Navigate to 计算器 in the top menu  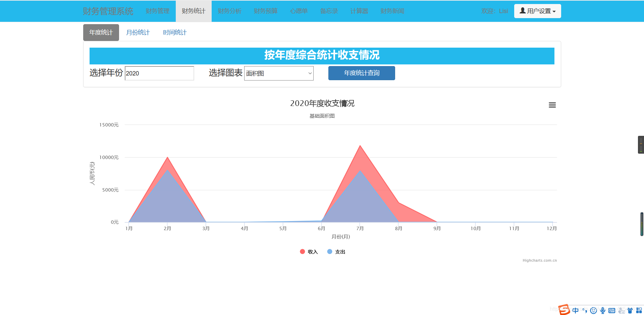pos(359,11)
